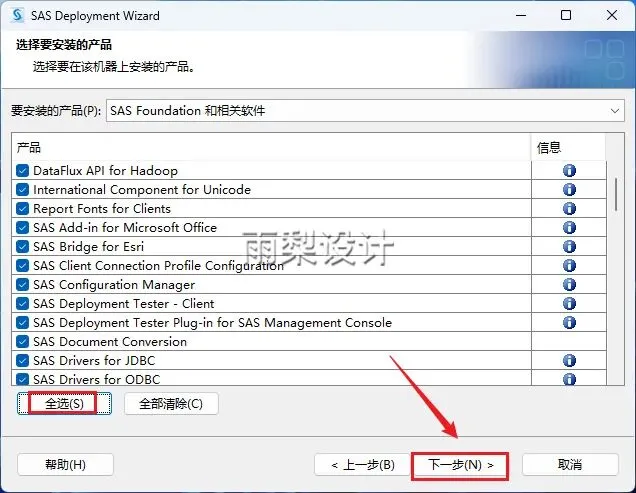The image size is (636, 493).
Task: Select SAS Document Conversion row text
Action: point(110,342)
